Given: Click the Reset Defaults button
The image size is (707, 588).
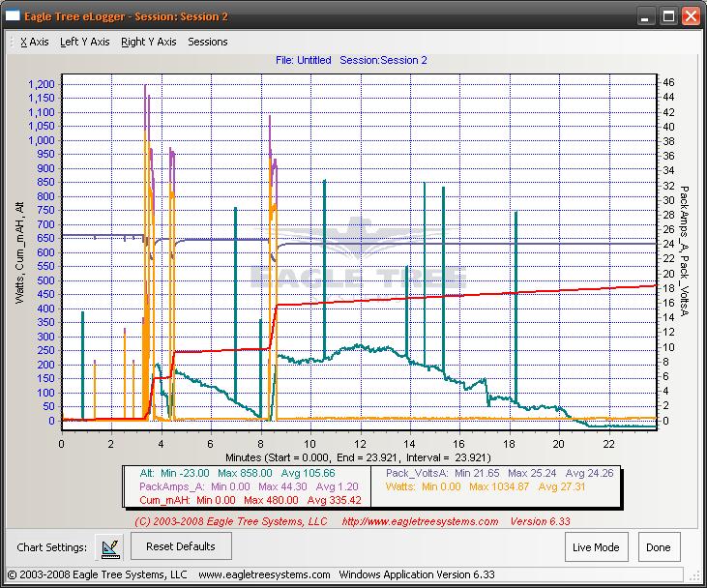Looking at the screenshot, I should tap(181, 546).
